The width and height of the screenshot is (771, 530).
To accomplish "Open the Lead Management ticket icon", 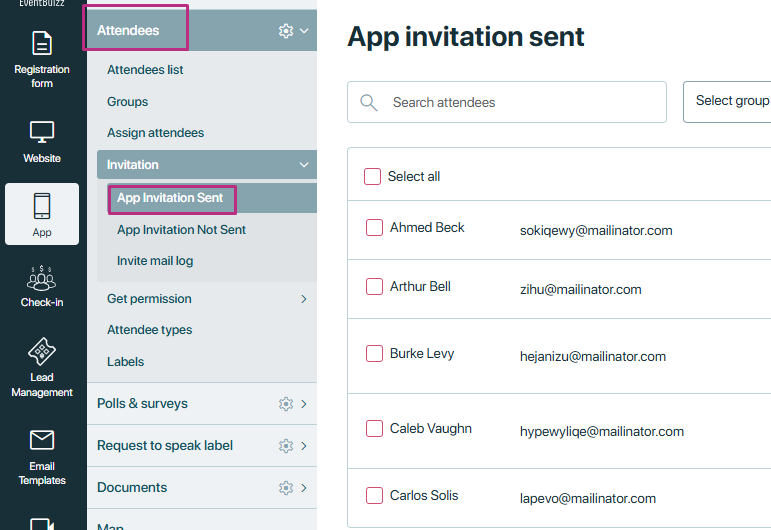I will 42,351.
